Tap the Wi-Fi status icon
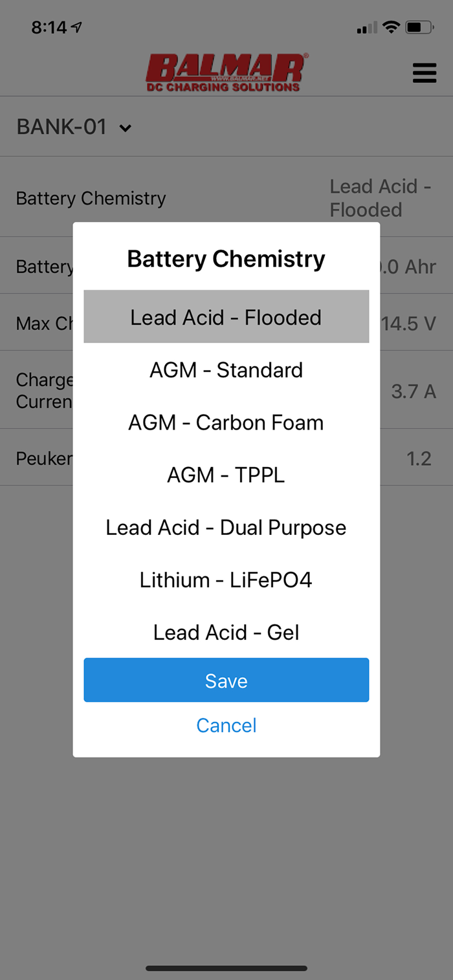The width and height of the screenshot is (453, 980). pos(391,28)
